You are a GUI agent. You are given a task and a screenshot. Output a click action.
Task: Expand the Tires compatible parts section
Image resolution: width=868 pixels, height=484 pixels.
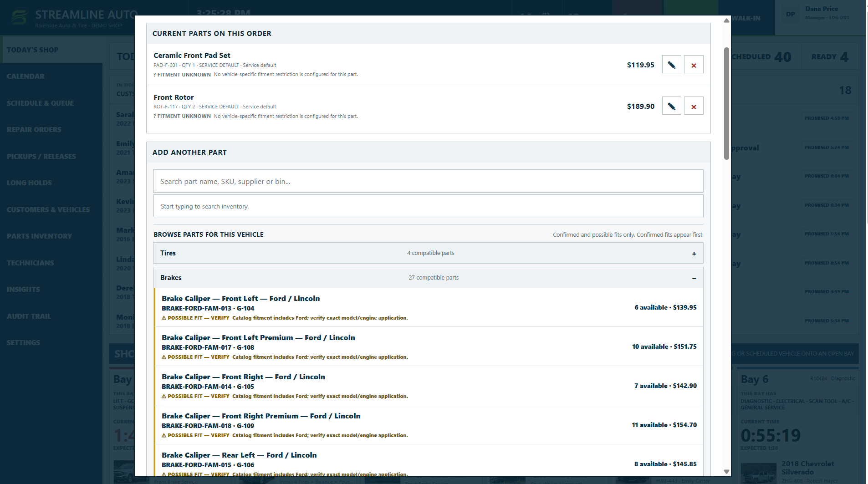(x=428, y=253)
